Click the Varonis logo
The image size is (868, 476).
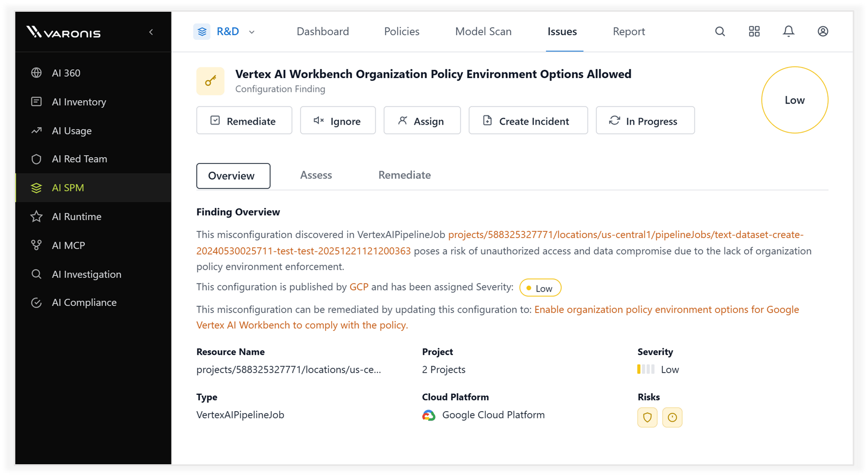click(x=63, y=32)
